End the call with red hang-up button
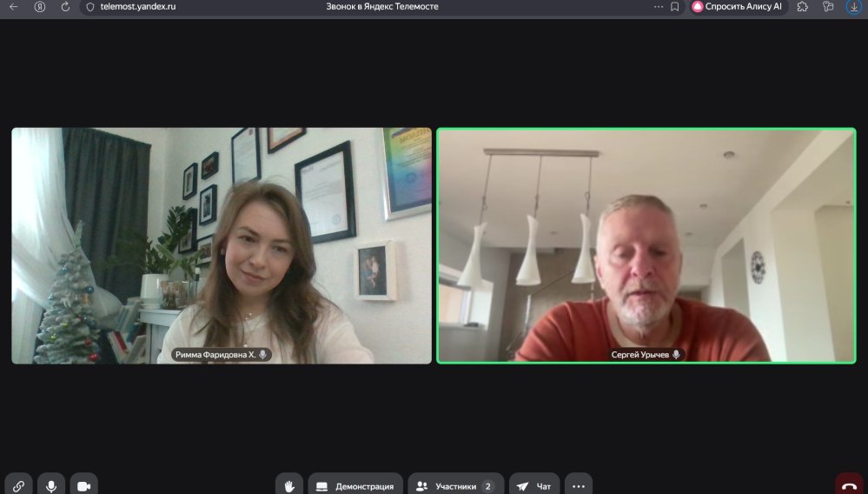Image resolution: width=868 pixels, height=494 pixels. coord(849,485)
